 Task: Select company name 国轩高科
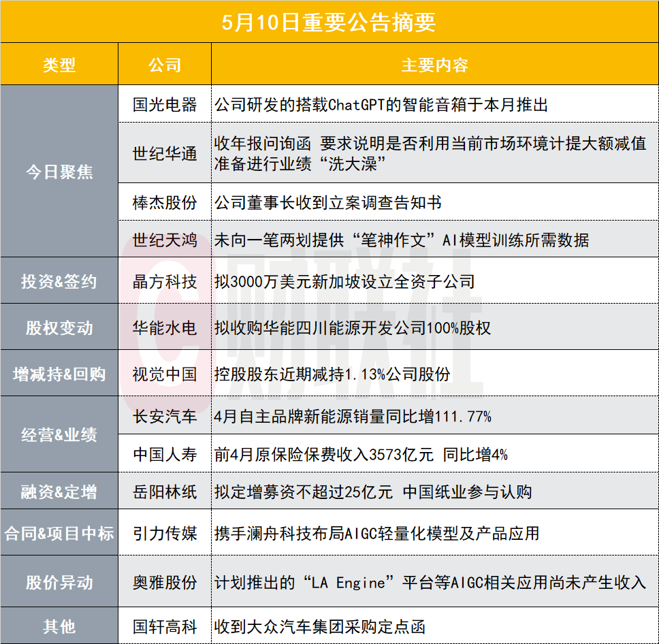coord(165,626)
